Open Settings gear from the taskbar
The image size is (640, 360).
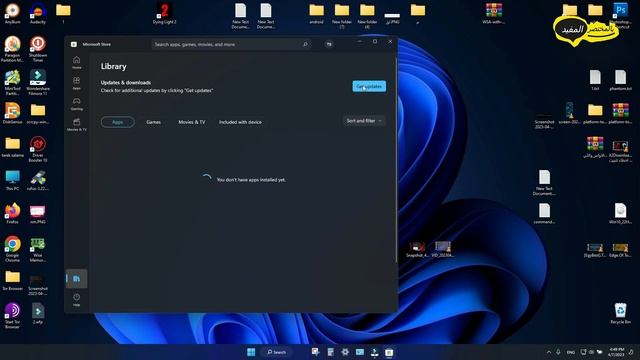pos(345,352)
